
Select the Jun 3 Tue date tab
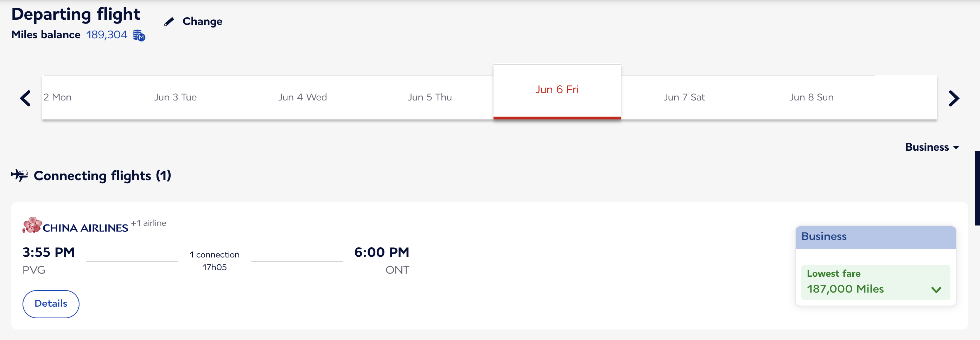[176, 97]
